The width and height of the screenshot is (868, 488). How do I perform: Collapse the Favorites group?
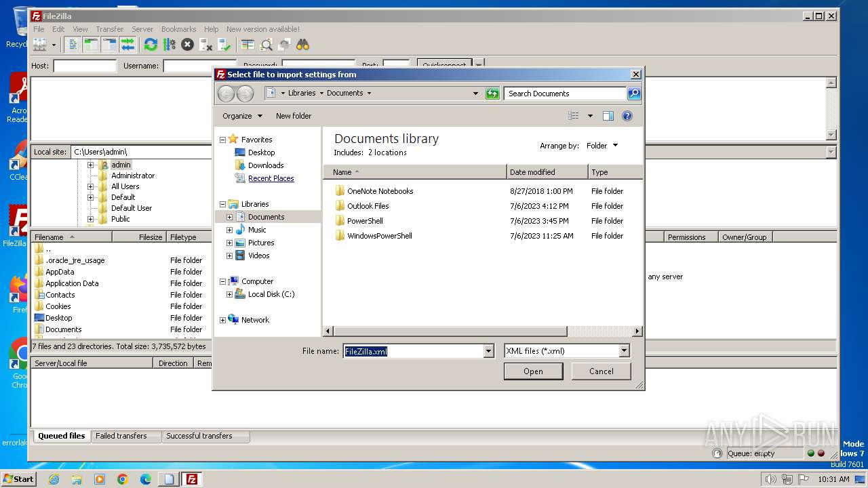[x=222, y=140]
